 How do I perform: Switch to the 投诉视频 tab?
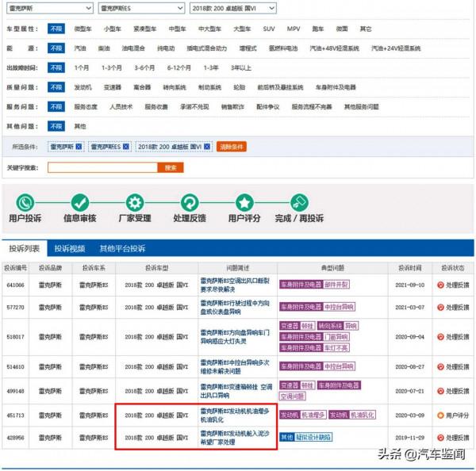coord(70,248)
